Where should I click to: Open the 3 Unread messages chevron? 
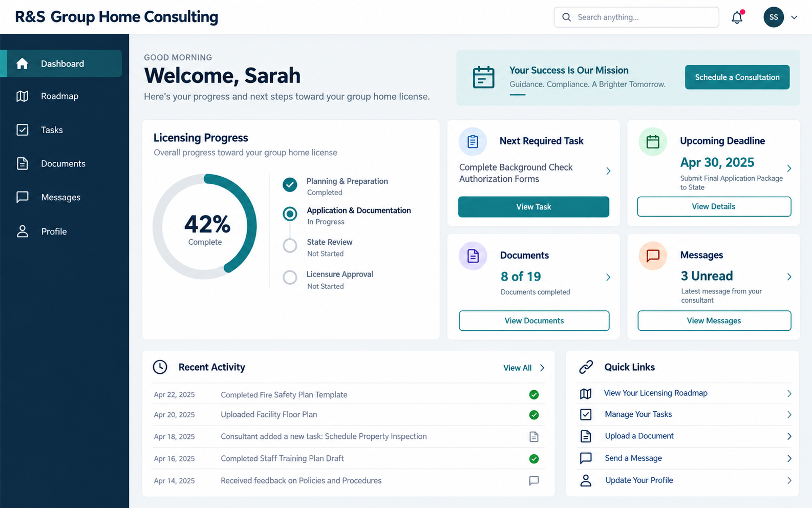click(x=789, y=277)
